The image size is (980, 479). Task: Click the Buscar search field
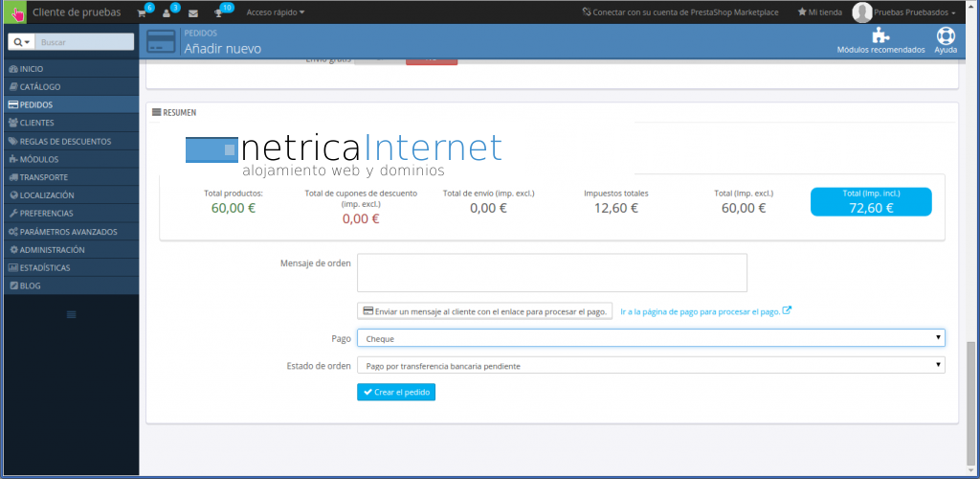84,42
